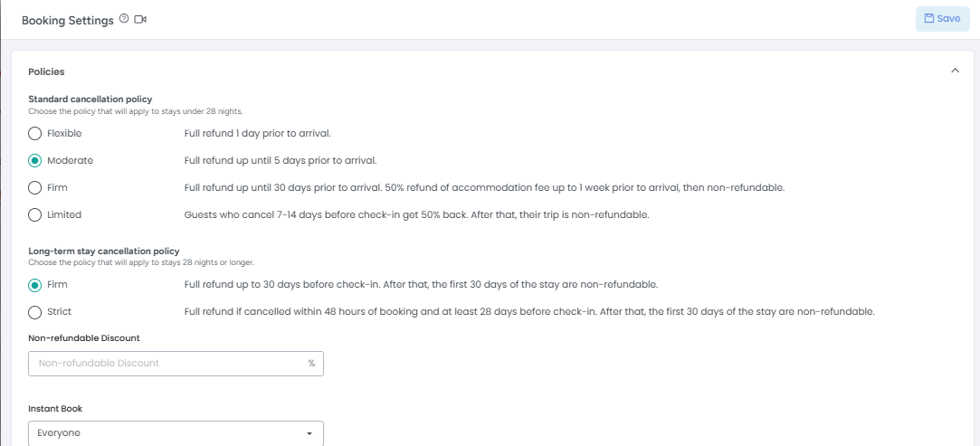Image resolution: width=980 pixels, height=446 pixels.
Task: Collapse the Policies section chevron
Action: pos(955,71)
